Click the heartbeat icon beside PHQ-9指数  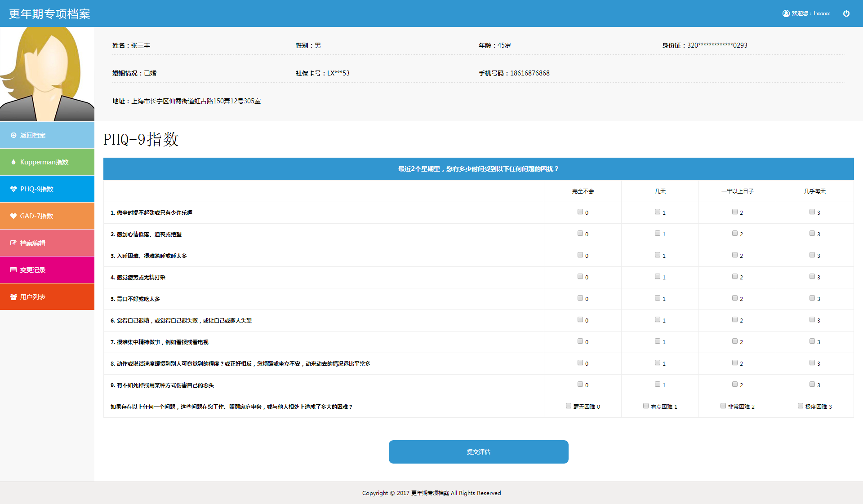click(13, 189)
